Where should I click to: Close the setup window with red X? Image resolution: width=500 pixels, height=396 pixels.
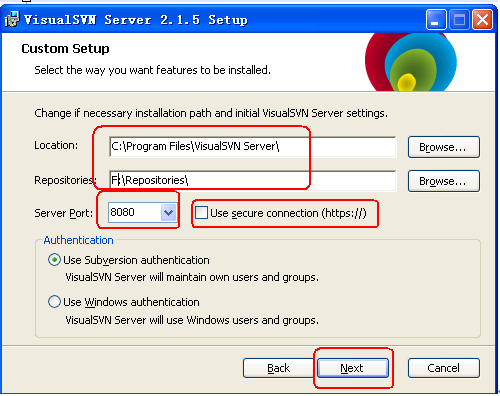click(x=482, y=20)
